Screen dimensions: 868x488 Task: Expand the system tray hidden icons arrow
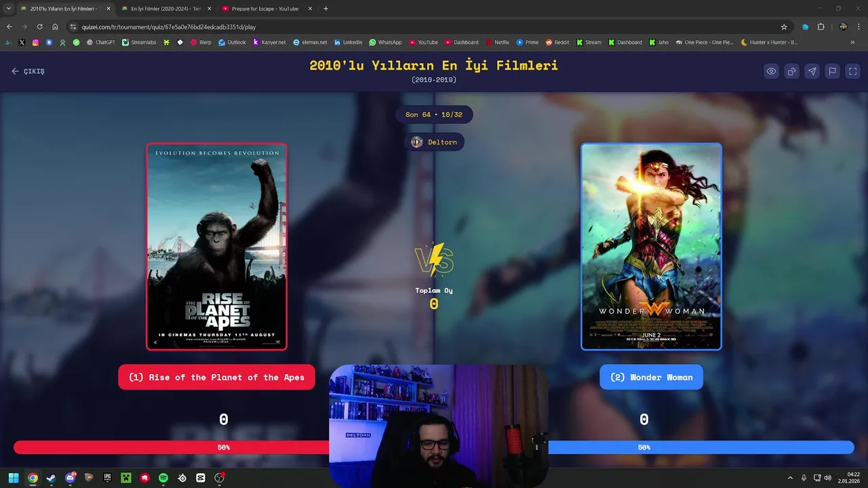point(790,478)
